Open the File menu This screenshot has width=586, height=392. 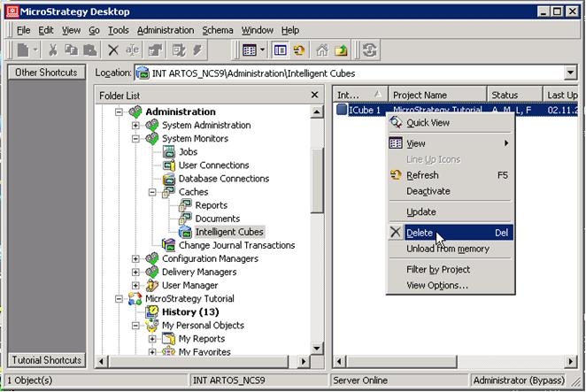[23, 30]
